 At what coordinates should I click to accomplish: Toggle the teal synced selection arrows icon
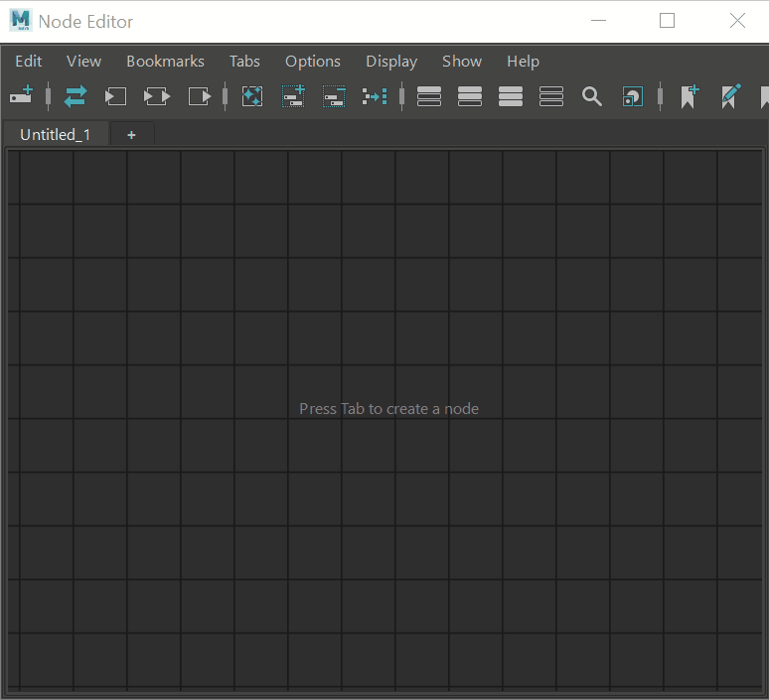(x=76, y=96)
